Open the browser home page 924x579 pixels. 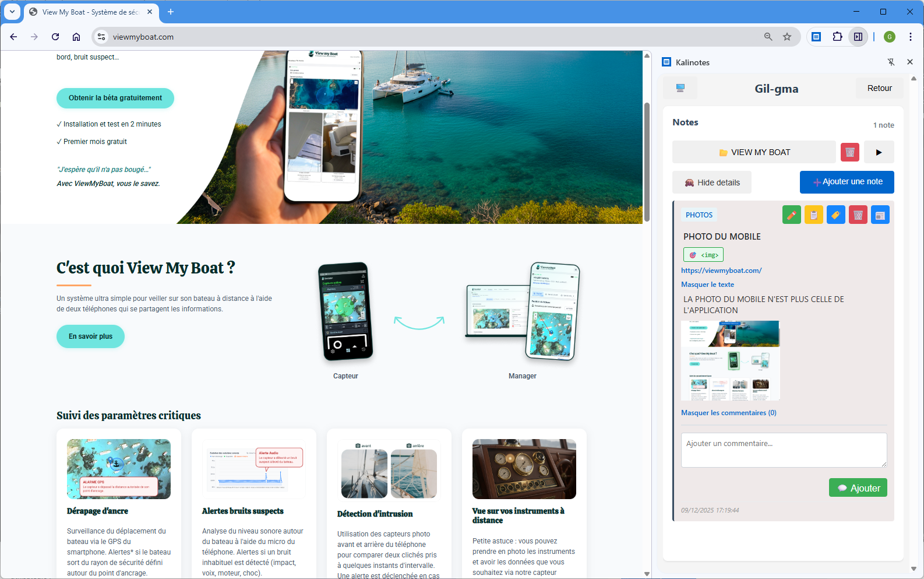[x=76, y=37]
